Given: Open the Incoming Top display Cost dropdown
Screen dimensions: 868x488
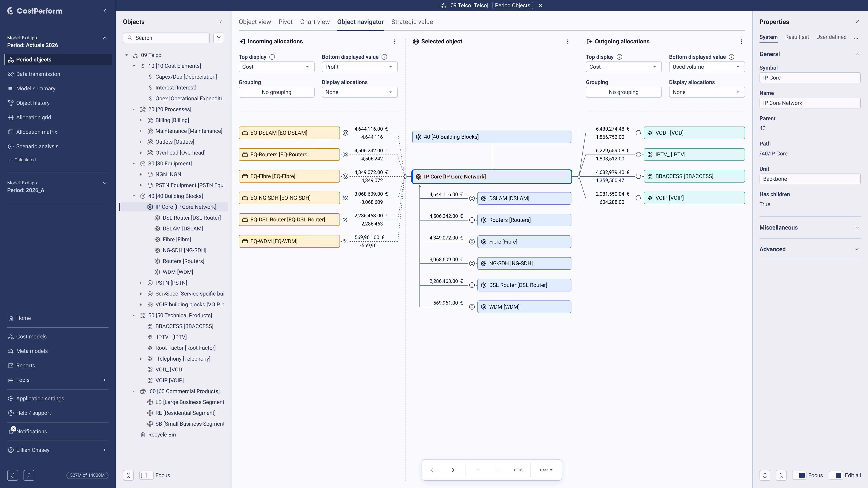Looking at the screenshot, I should pos(276,67).
